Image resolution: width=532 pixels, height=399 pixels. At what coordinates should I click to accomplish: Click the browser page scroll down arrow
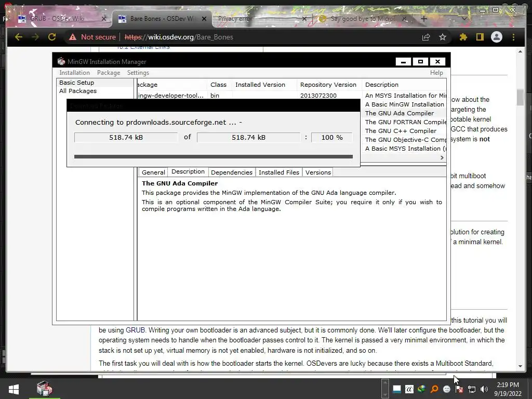[520, 366]
